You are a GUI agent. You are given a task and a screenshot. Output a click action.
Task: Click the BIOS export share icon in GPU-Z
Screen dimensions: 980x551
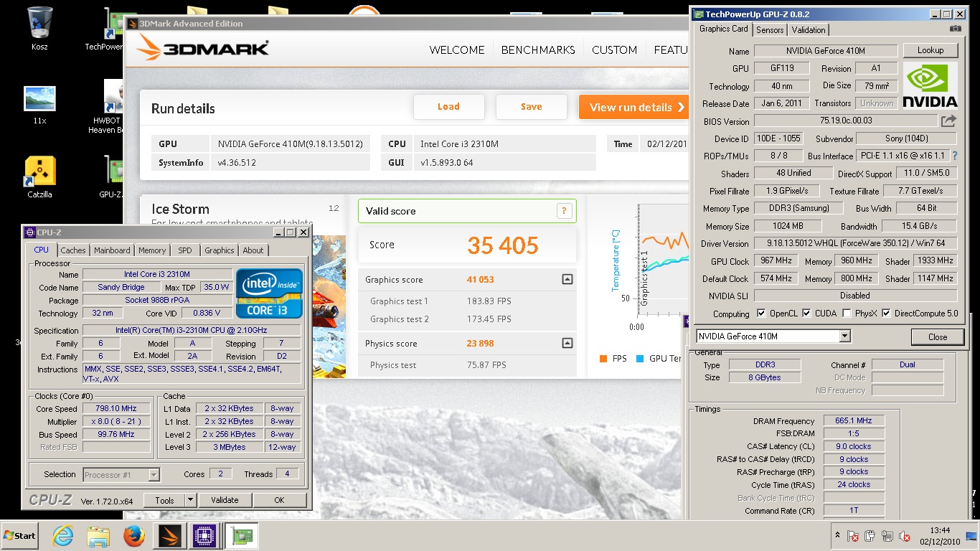[x=948, y=121]
